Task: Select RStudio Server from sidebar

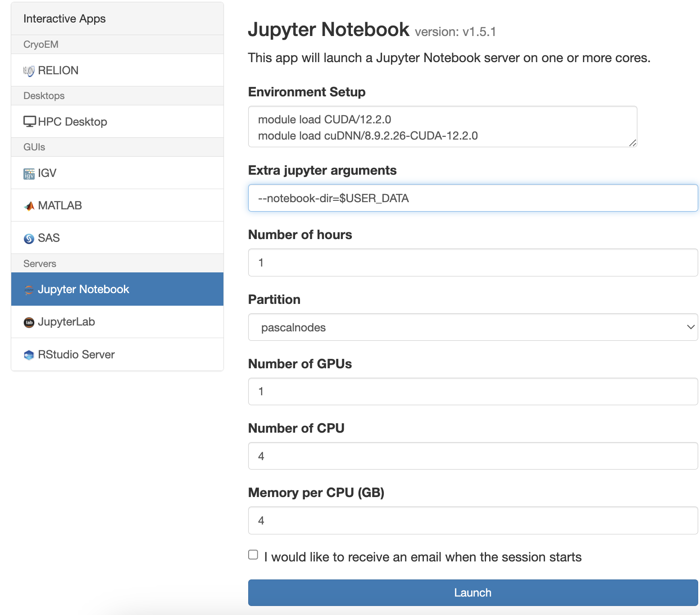Action: tap(76, 355)
